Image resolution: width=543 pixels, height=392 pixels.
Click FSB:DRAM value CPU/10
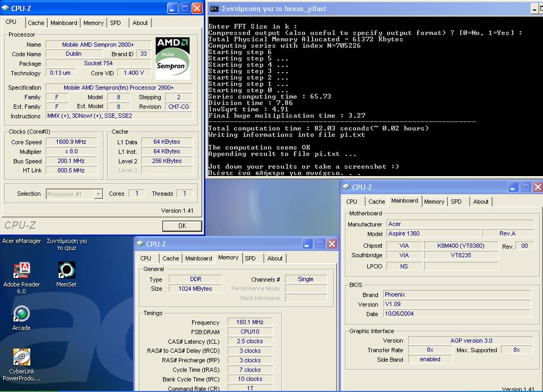250,332
